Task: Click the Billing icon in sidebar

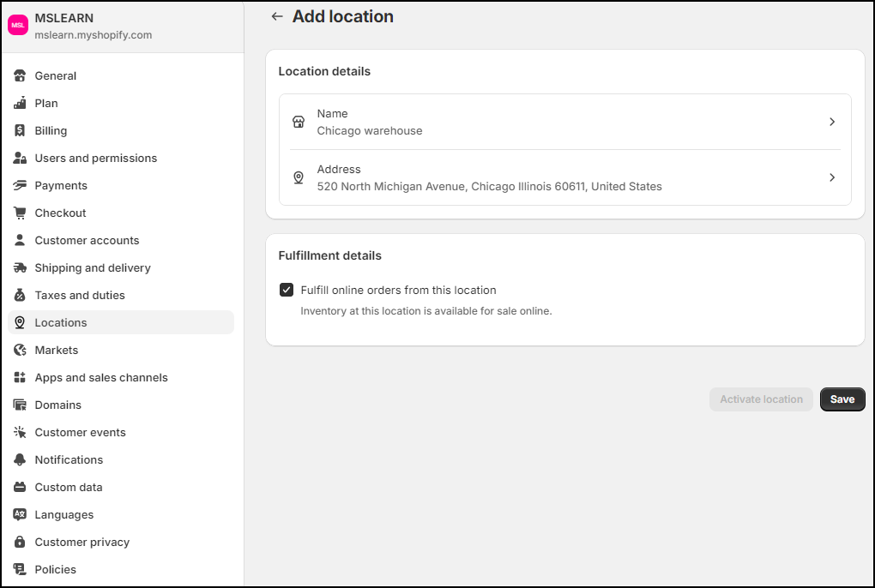Action: pos(20,130)
